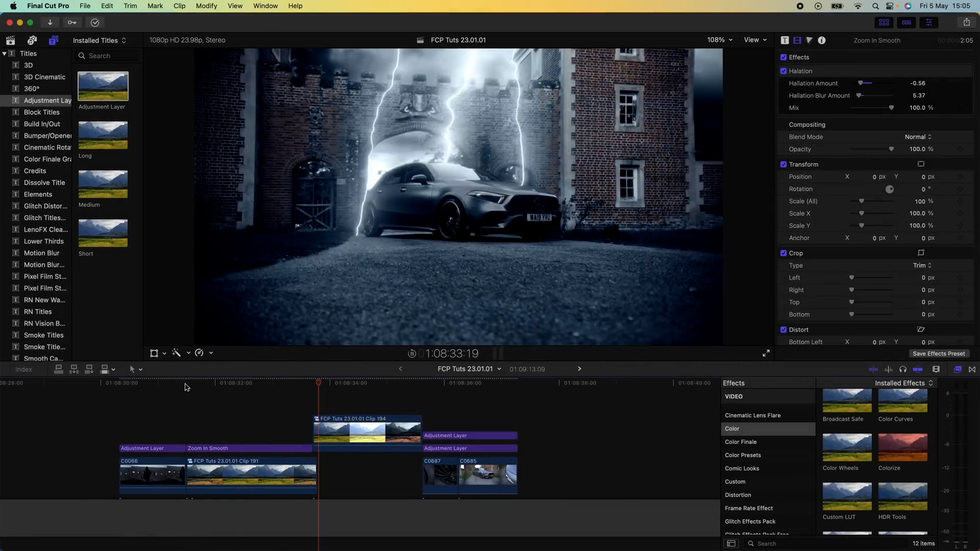
Task: Click the Color Finale effects category icon
Action: [741, 441]
